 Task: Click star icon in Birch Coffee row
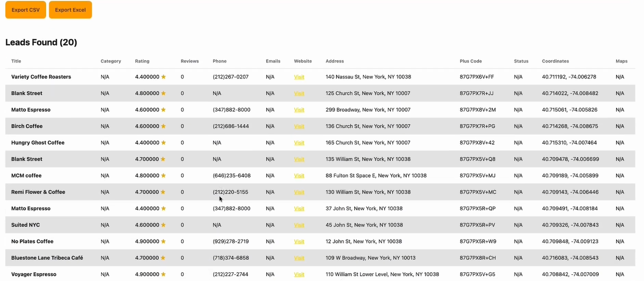(x=164, y=126)
